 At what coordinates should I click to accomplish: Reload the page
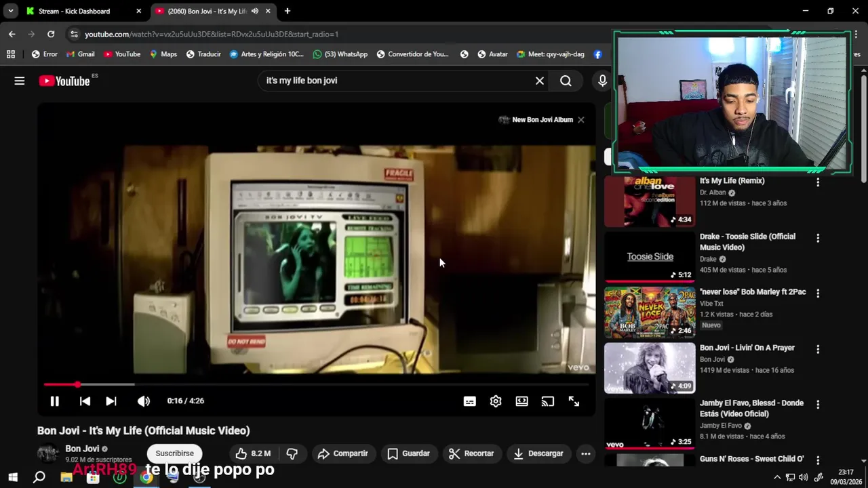point(51,34)
